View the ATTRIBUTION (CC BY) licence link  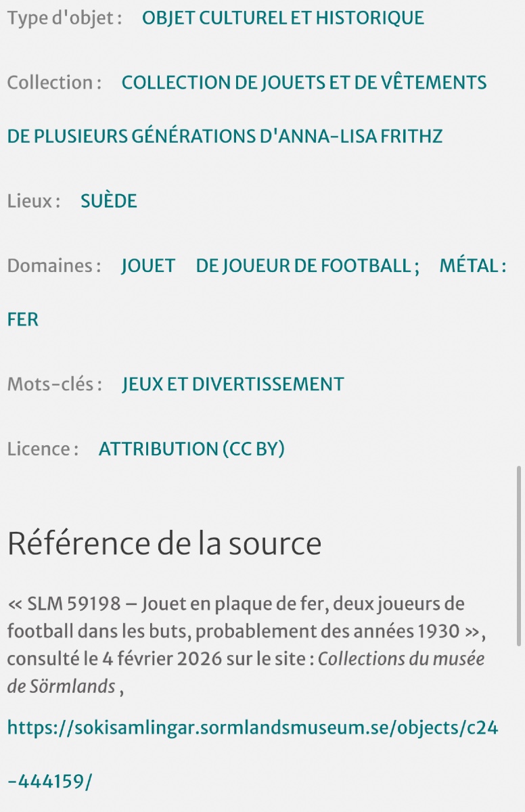click(191, 449)
